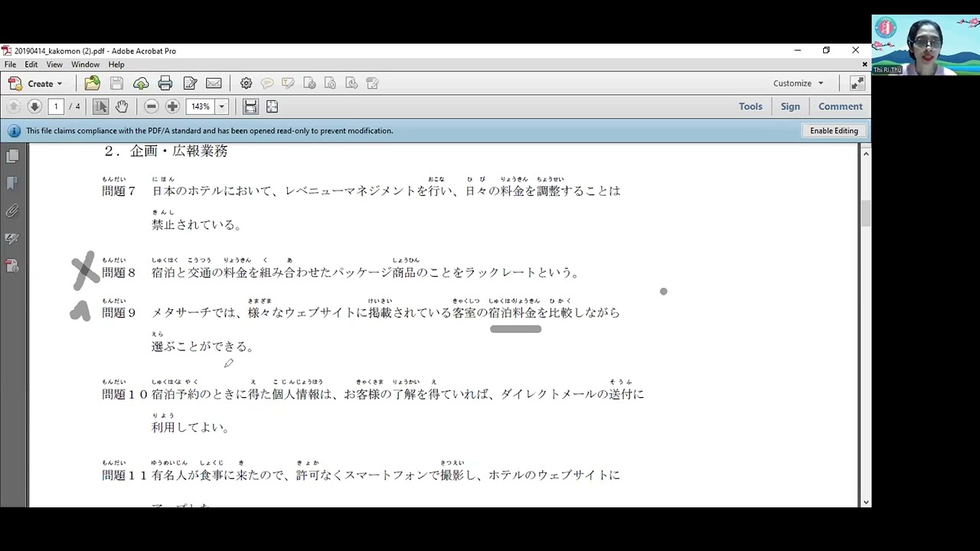Open the zoom percentage dropdown arrow
The image size is (980, 551).
(222, 106)
